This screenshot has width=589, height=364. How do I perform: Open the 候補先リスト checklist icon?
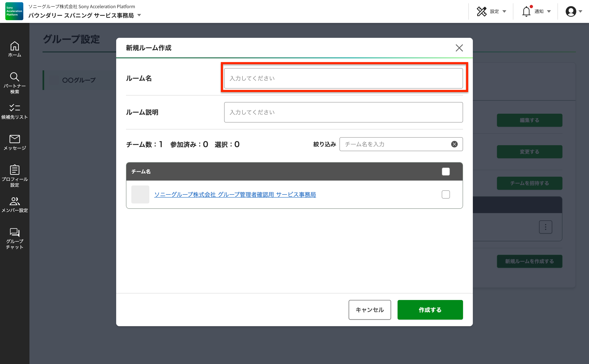pyautogui.click(x=15, y=108)
